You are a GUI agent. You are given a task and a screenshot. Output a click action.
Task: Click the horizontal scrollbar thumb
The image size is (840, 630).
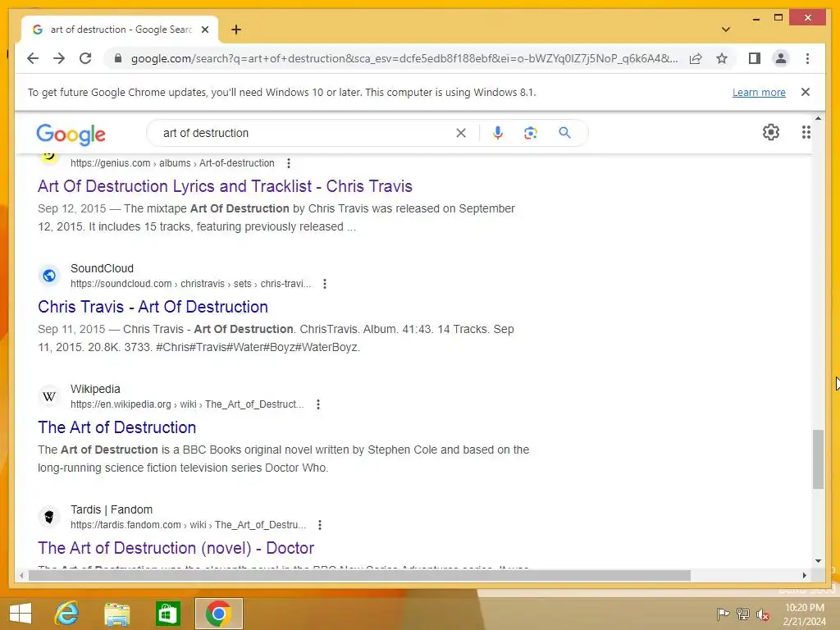point(359,575)
